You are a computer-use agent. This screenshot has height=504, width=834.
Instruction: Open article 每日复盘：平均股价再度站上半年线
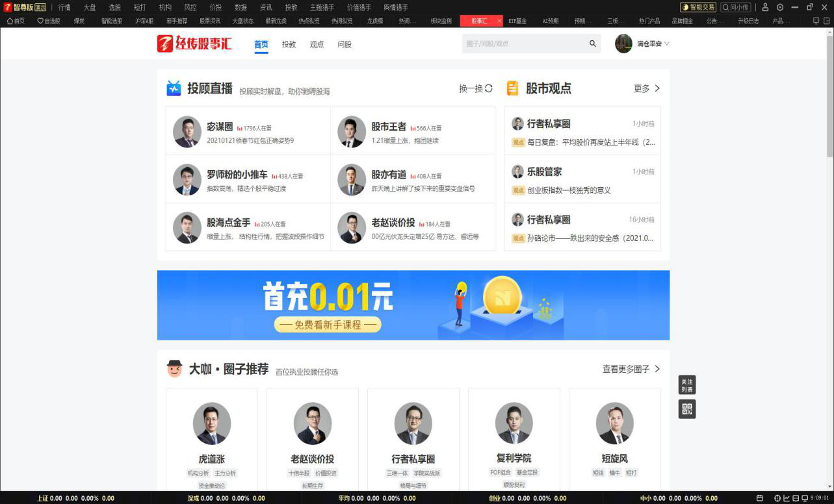click(x=591, y=142)
